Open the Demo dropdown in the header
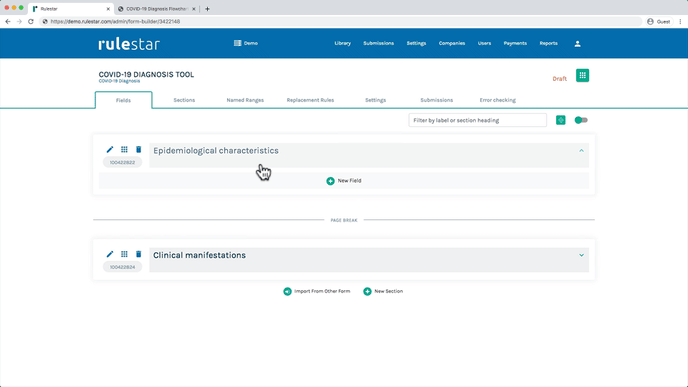 (x=246, y=43)
